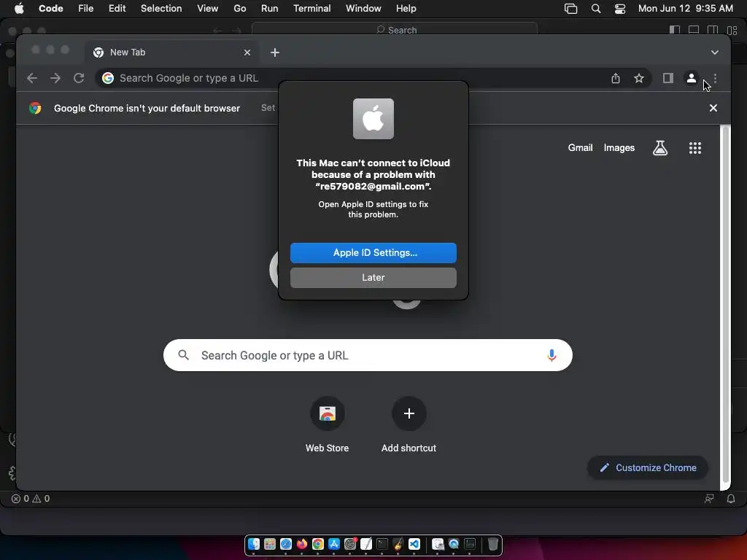Open Spotlight search in menu bar
The height and width of the screenshot is (560, 747).
coord(596,9)
